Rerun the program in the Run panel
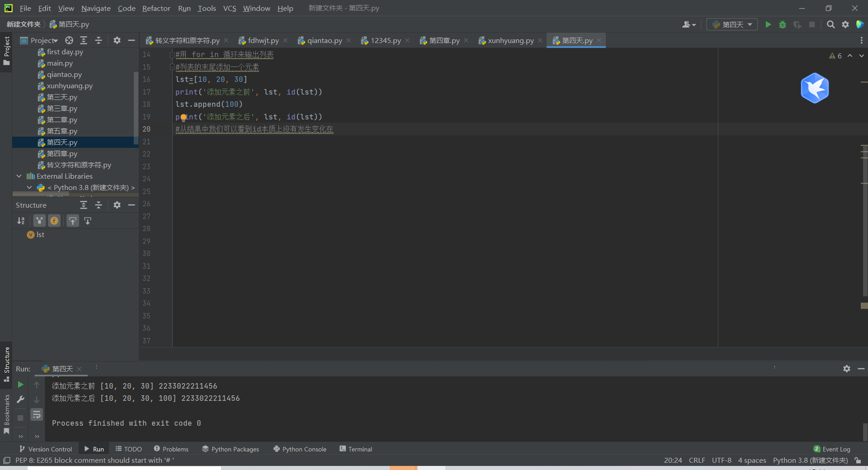The height and width of the screenshot is (470, 868). click(x=20, y=385)
